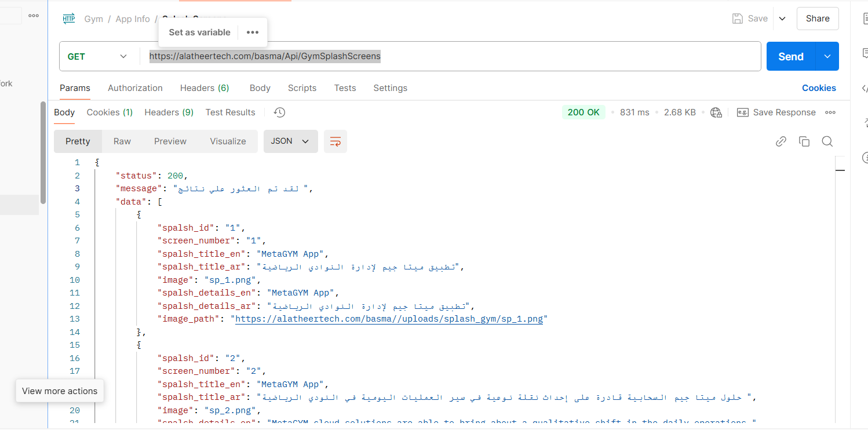This screenshot has height=430, width=868.
Task: Open more options beside Save Response
Action: [x=830, y=112]
